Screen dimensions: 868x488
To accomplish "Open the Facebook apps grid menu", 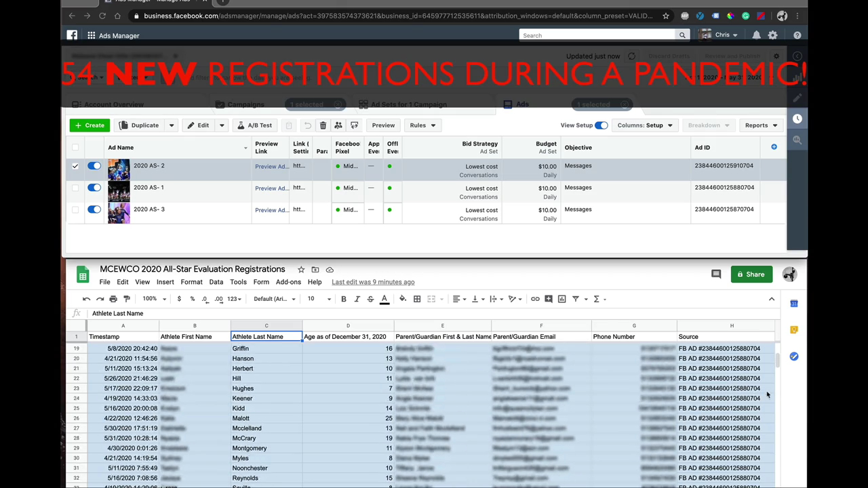I will click(x=91, y=35).
